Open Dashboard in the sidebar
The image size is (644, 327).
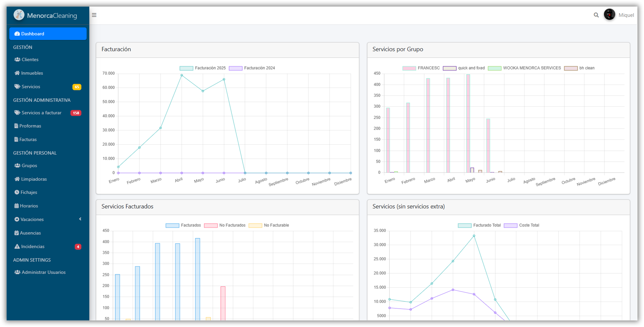coord(48,34)
